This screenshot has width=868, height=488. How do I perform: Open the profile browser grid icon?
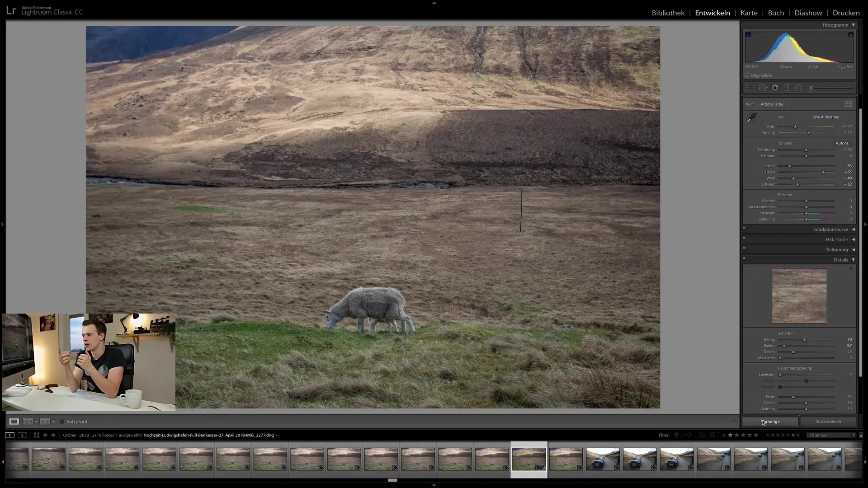click(849, 104)
